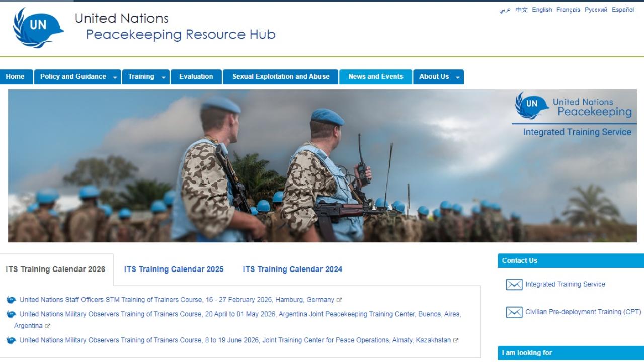Click external-link icon after Argentina
Screen dimensions: 644x362
(x=48, y=326)
